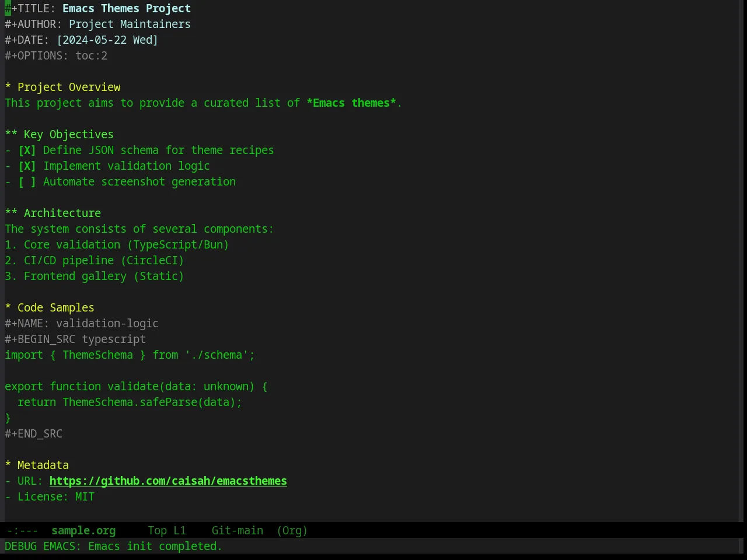Click the #+OPTIONS: toc:2 line
Screen dimensions: 747x560
point(56,56)
